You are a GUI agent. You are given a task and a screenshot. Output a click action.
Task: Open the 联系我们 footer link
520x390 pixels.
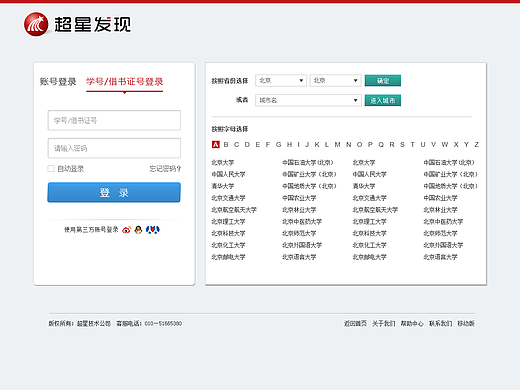pyautogui.click(x=440, y=323)
